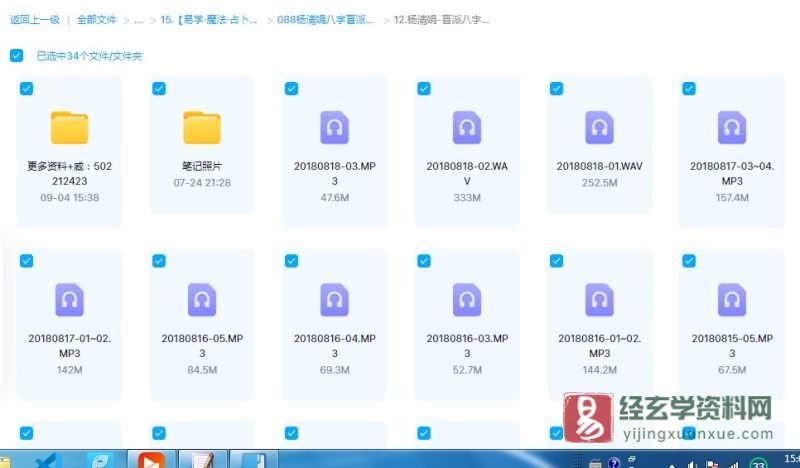Click the 20180816-03.MP3 audio file icon

point(466,300)
